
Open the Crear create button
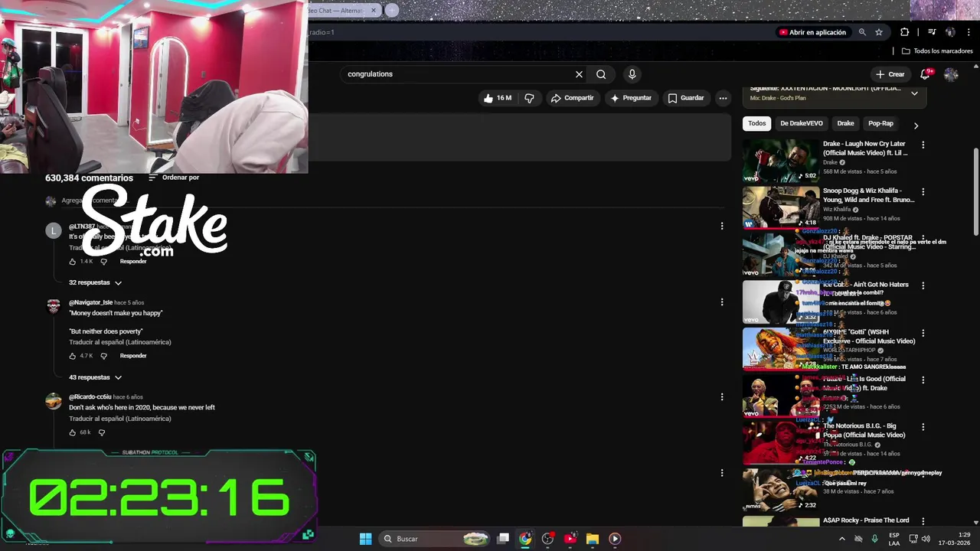click(890, 74)
